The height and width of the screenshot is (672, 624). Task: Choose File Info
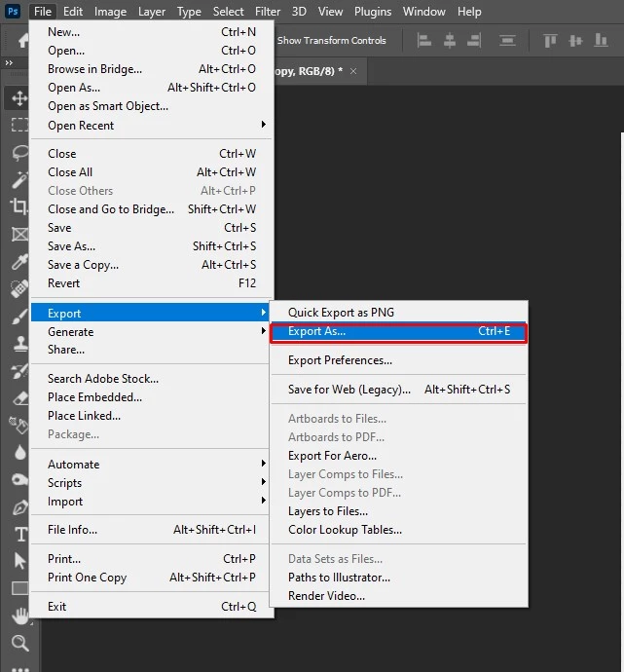point(150,529)
